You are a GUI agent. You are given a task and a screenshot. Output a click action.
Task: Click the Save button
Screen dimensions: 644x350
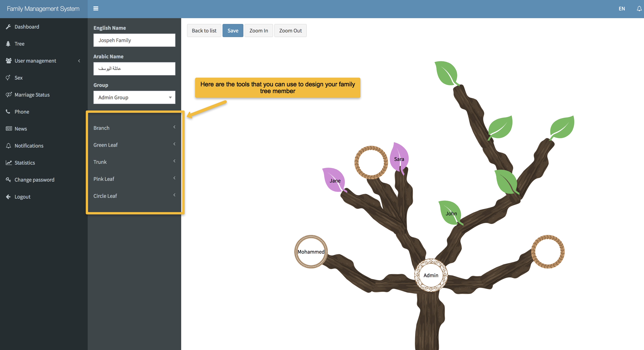[x=233, y=31]
